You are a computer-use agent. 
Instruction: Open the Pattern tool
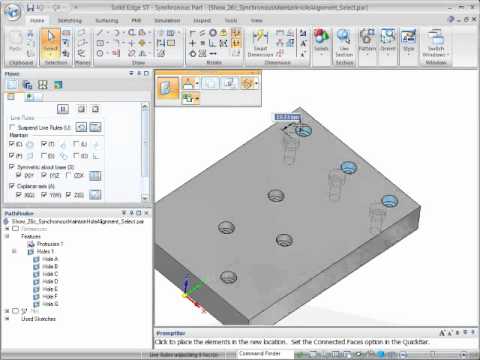pos(367,42)
